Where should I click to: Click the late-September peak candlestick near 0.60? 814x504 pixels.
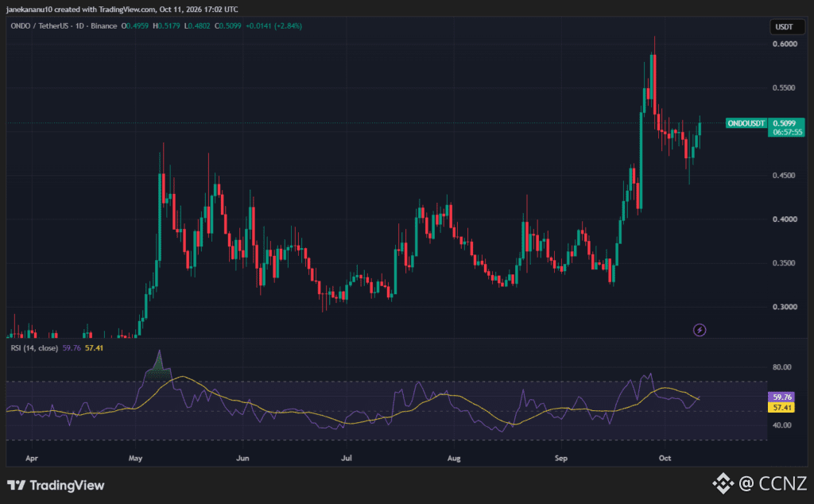[x=654, y=76]
